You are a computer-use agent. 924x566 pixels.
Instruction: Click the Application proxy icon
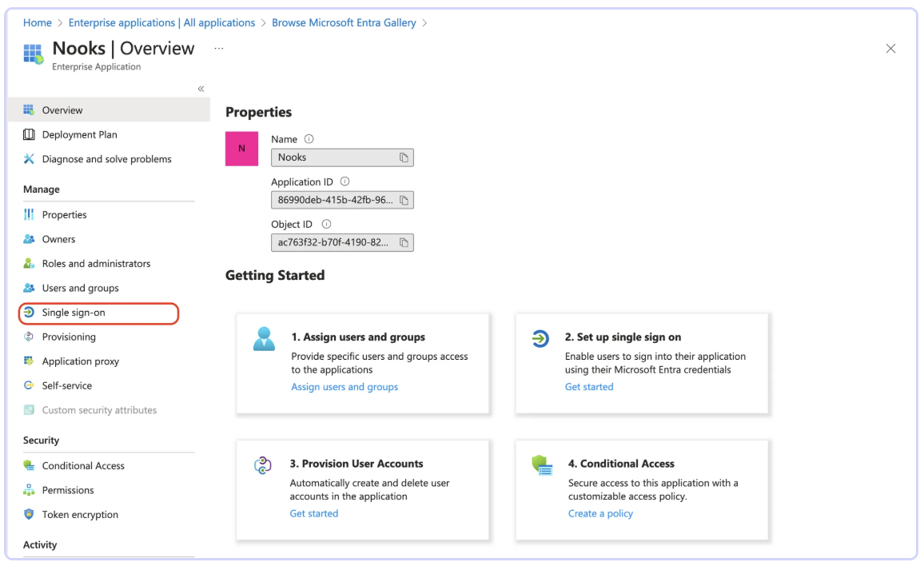pos(28,361)
